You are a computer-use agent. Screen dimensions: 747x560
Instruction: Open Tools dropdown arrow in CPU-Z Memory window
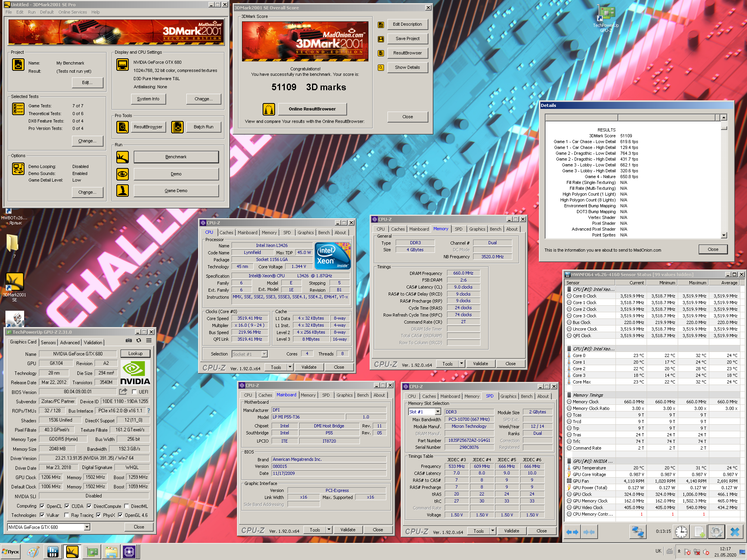click(461, 364)
